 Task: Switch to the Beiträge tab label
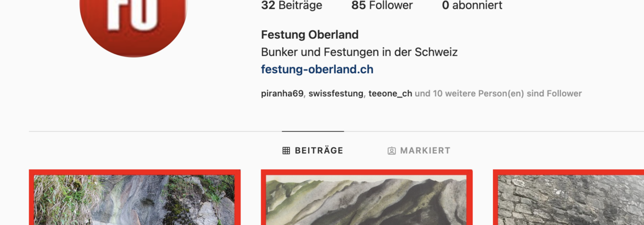click(319, 151)
